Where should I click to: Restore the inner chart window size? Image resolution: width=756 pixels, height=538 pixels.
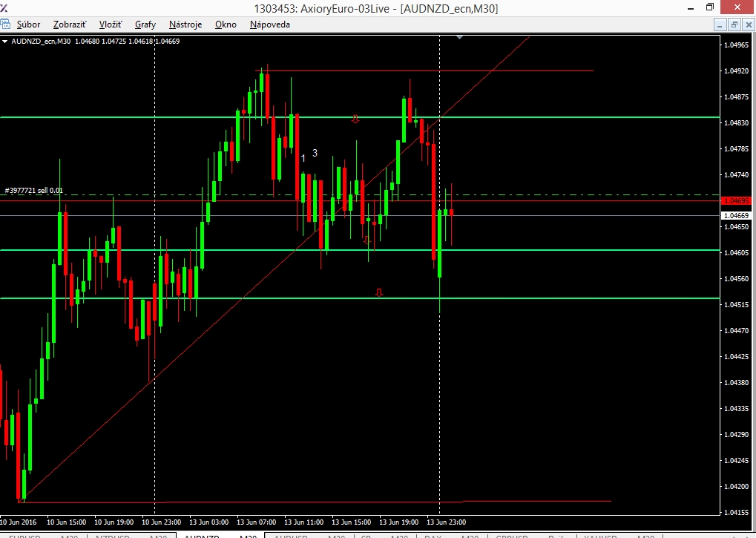(x=734, y=25)
